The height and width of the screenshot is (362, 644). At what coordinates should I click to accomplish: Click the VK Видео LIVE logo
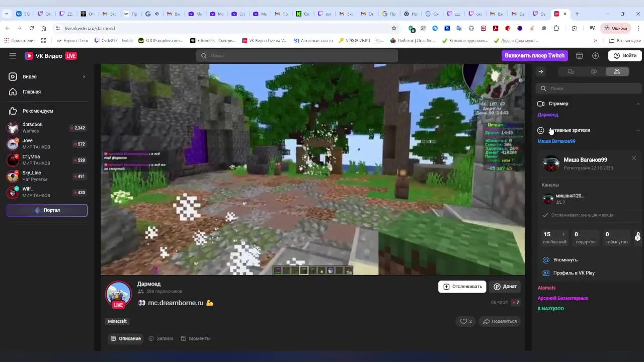click(51, 56)
